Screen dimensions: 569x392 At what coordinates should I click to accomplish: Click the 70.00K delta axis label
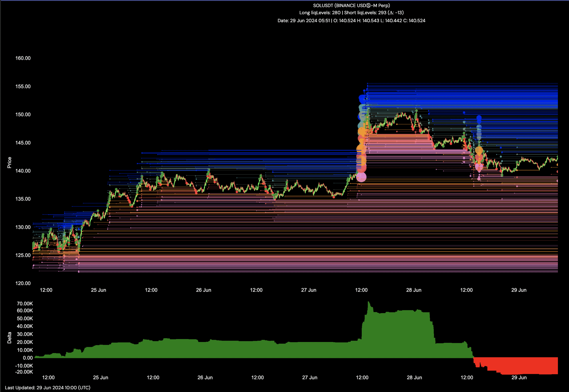coord(25,304)
